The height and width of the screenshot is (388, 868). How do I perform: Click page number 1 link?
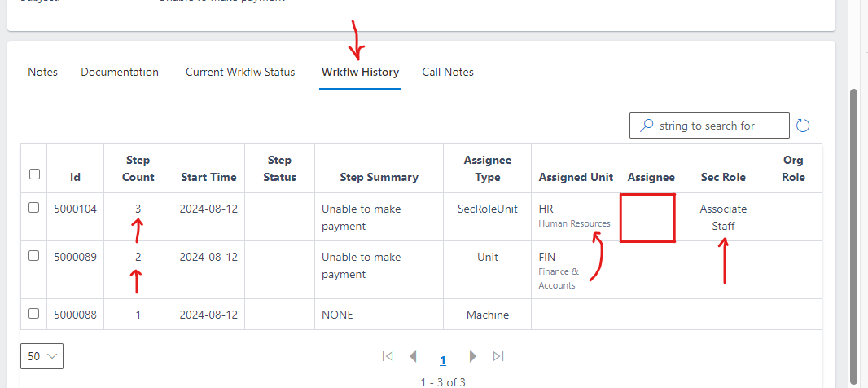(x=443, y=360)
